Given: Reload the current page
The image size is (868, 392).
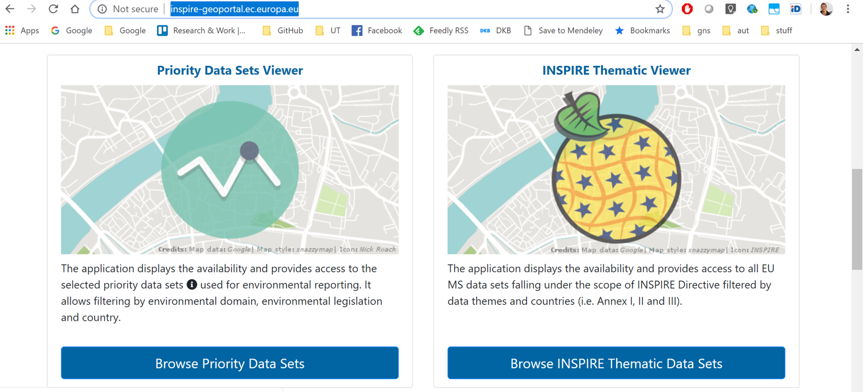Looking at the screenshot, I should 53,9.
